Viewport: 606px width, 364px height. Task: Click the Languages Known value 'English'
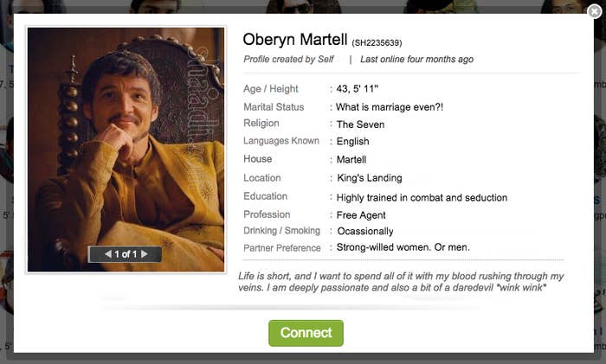point(353,142)
